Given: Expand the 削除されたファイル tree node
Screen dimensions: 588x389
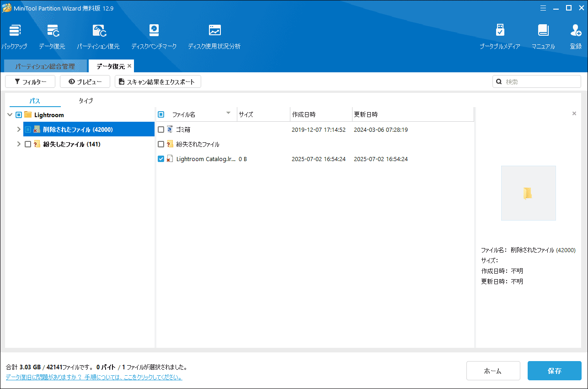Looking at the screenshot, I should pos(19,130).
